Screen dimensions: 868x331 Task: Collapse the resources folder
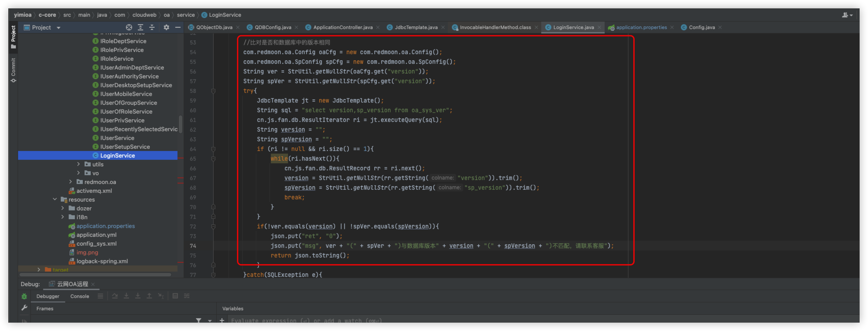coord(55,199)
